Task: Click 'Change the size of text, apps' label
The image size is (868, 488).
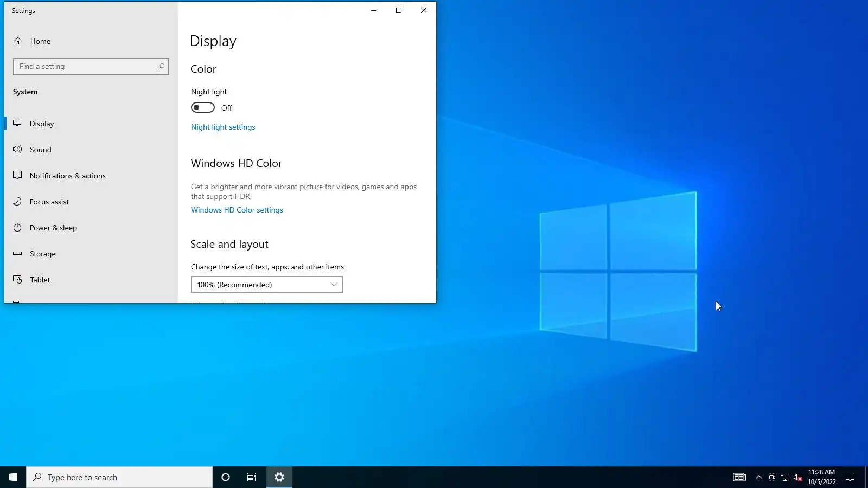Action: point(267,267)
